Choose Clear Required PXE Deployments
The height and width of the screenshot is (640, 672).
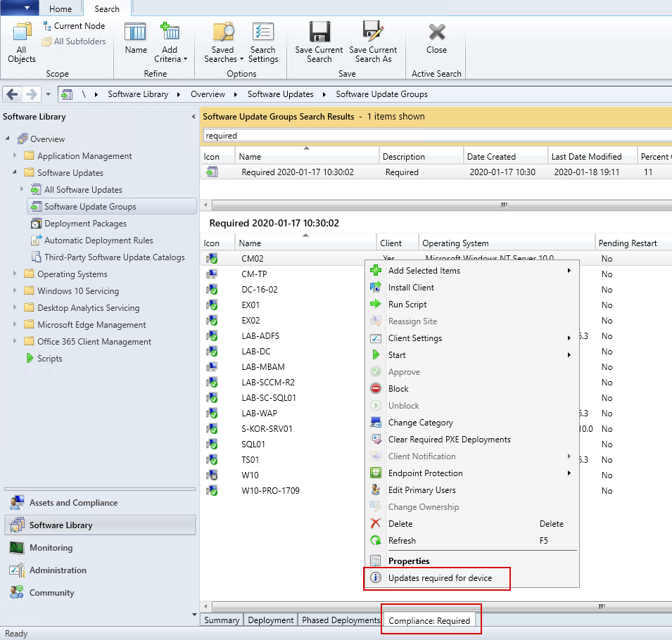471,439
